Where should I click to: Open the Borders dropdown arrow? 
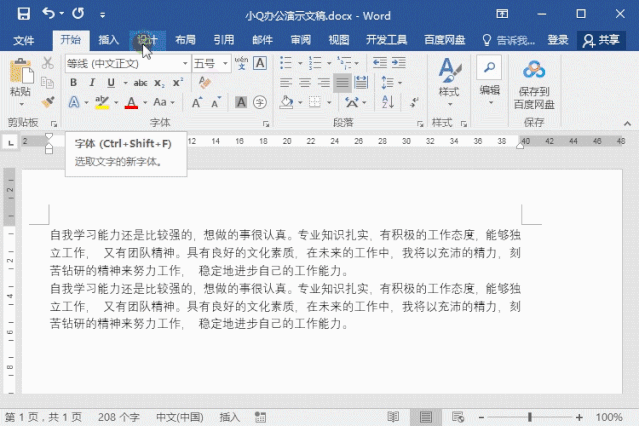[x=329, y=102]
